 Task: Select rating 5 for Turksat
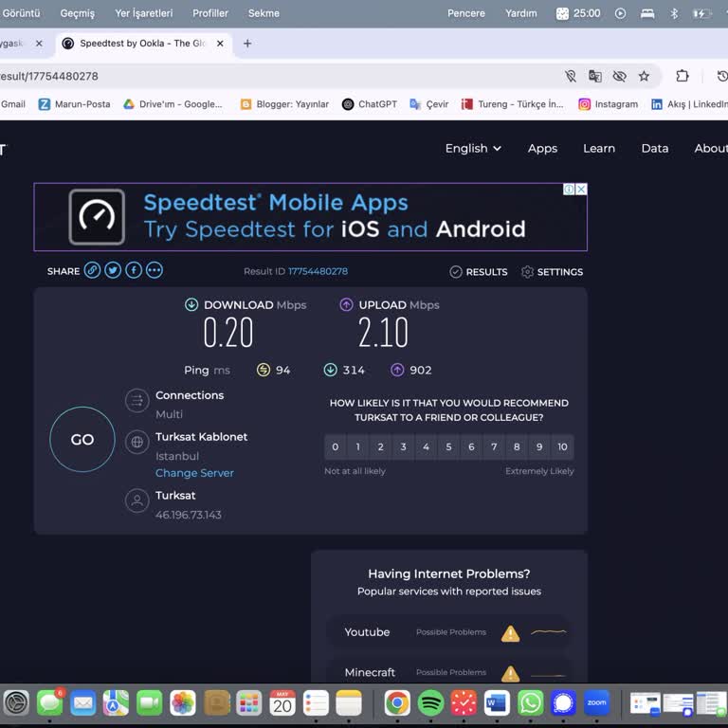coord(448,446)
